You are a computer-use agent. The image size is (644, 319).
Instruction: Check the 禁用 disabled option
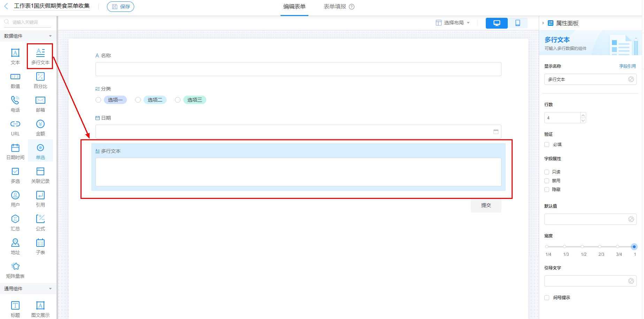(547, 181)
